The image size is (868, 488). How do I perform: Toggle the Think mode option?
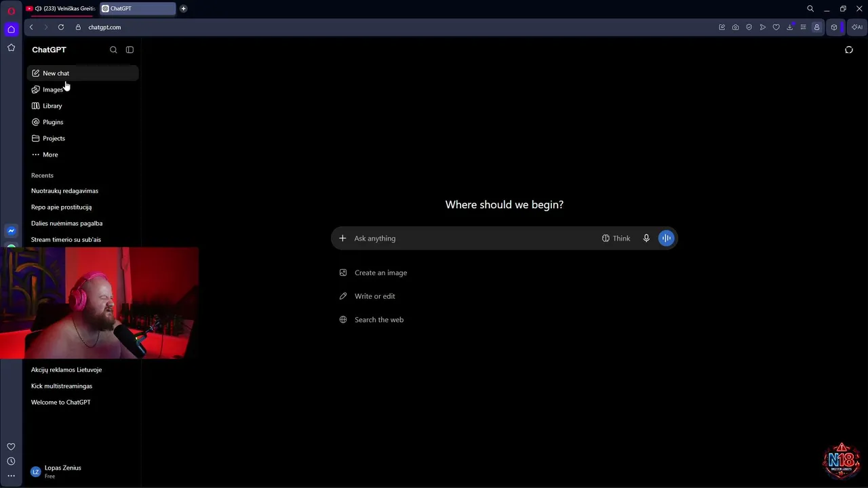pyautogui.click(x=616, y=238)
